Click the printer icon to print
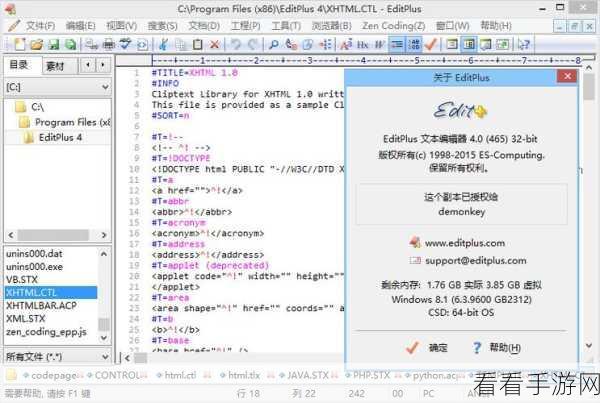The height and width of the screenshot is (403, 600). pyautogui.click(x=109, y=44)
